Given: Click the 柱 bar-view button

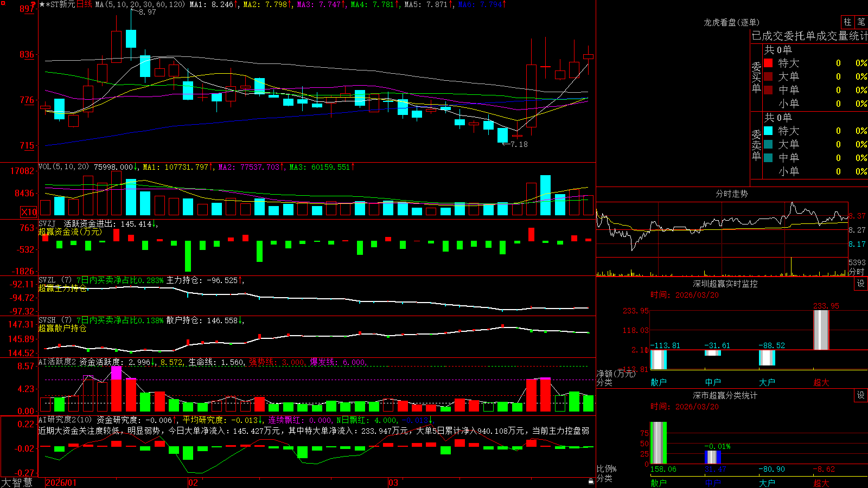Looking at the screenshot, I should pos(847,22).
